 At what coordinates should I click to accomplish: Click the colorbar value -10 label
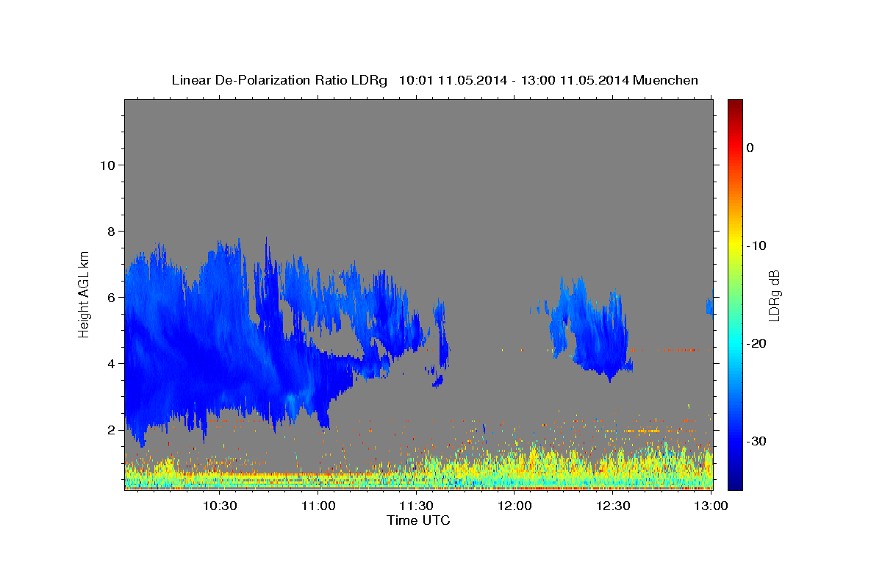coord(756,245)
